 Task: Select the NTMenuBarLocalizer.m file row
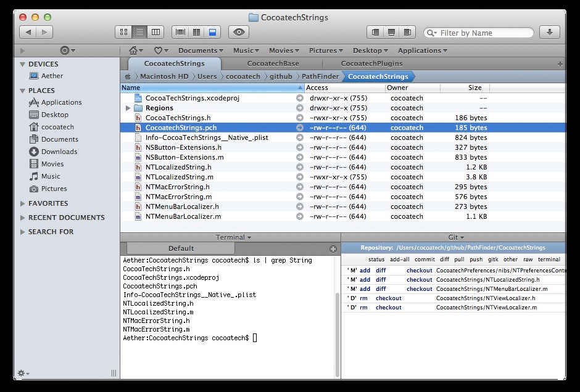point(342,216)
